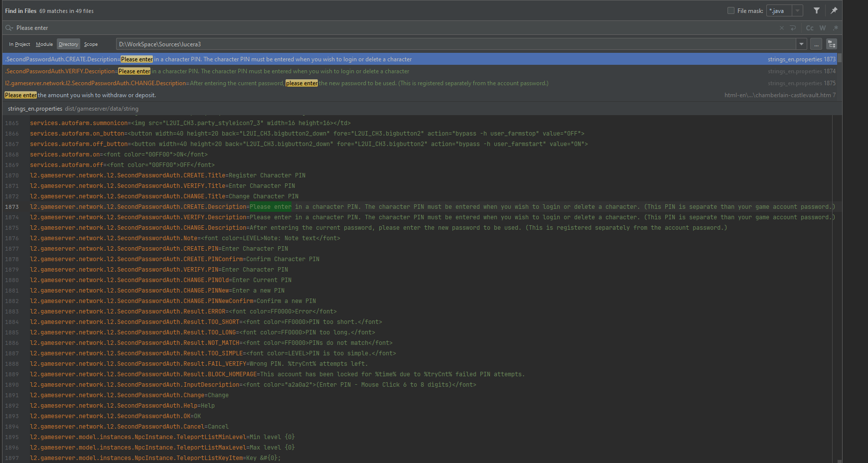Select the Scope tab
Viewport: 868px width, 463px height.
click(x=91, y=44)
